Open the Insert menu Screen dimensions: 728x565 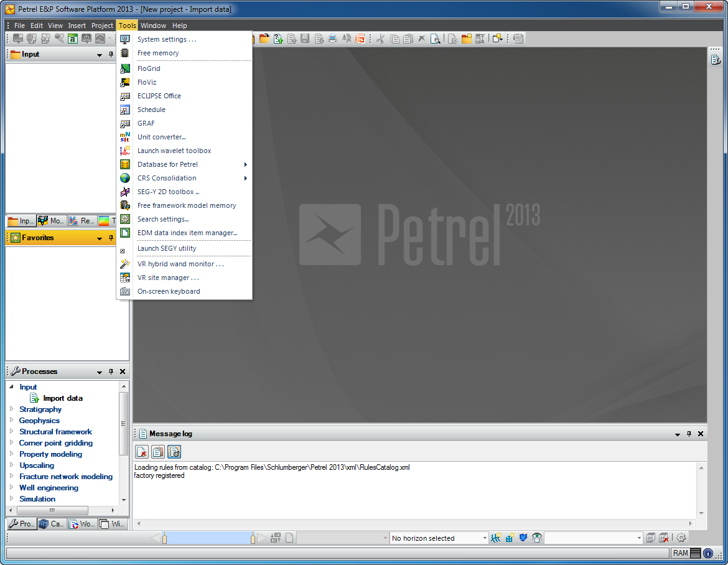coord(77,26)
